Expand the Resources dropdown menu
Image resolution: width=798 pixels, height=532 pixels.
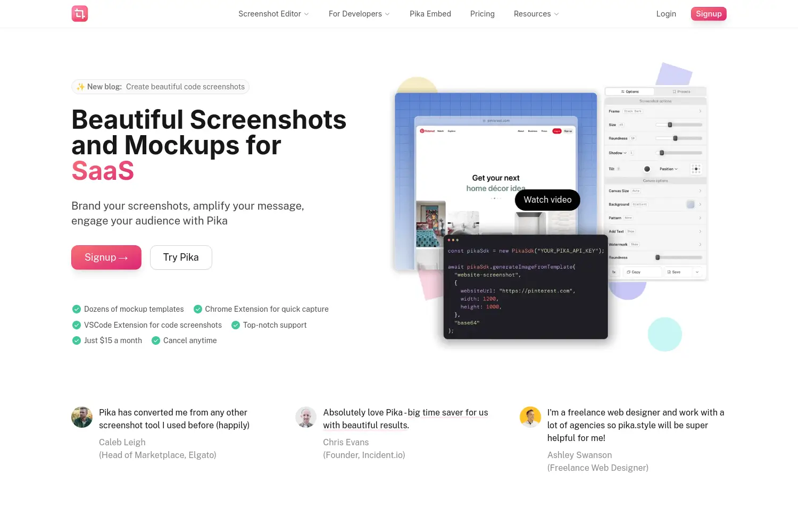tap(536, 14)
